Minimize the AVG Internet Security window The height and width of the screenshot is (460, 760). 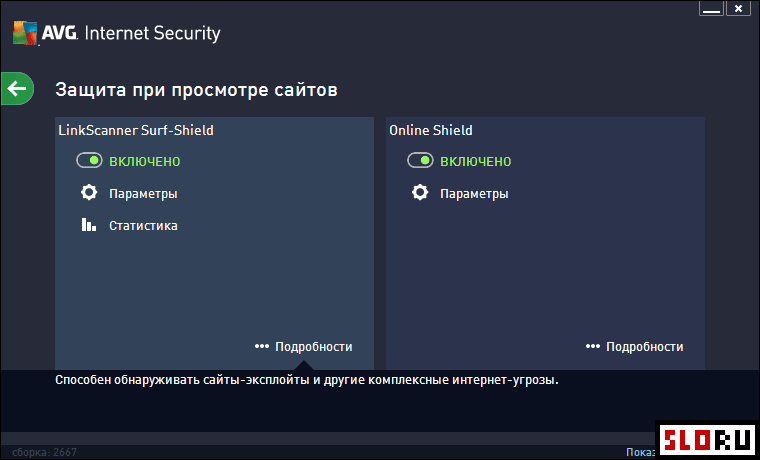[x=711, y=8]
